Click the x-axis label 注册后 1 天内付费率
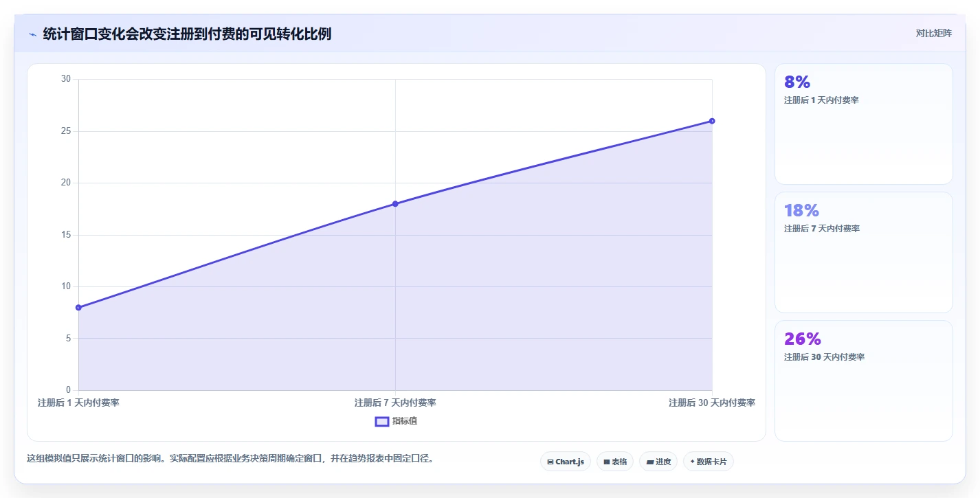Image resolution: width=980 pixels, height=498 pixels. (78, 403)
